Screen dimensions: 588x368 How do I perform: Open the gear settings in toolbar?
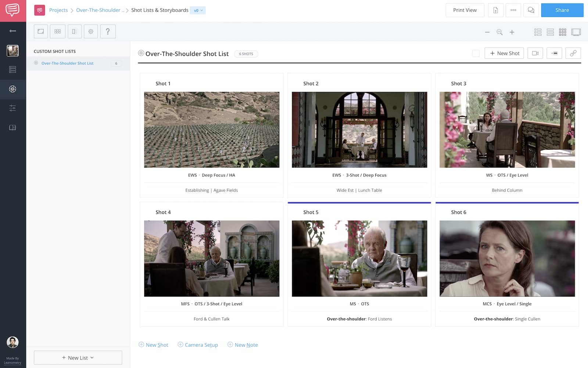click(x=91, y=32)
